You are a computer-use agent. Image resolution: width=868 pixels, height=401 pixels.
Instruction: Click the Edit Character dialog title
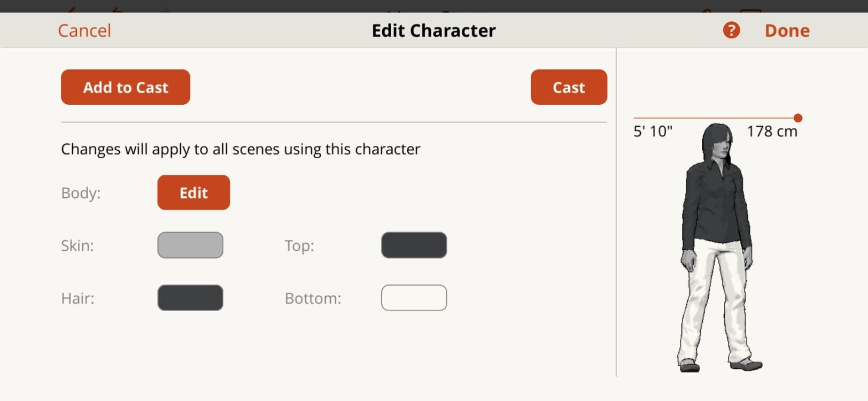(433, 30)
